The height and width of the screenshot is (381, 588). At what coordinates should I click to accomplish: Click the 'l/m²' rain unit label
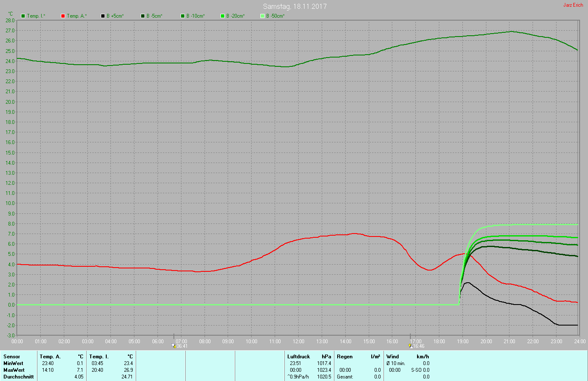[x=375, y=357]
